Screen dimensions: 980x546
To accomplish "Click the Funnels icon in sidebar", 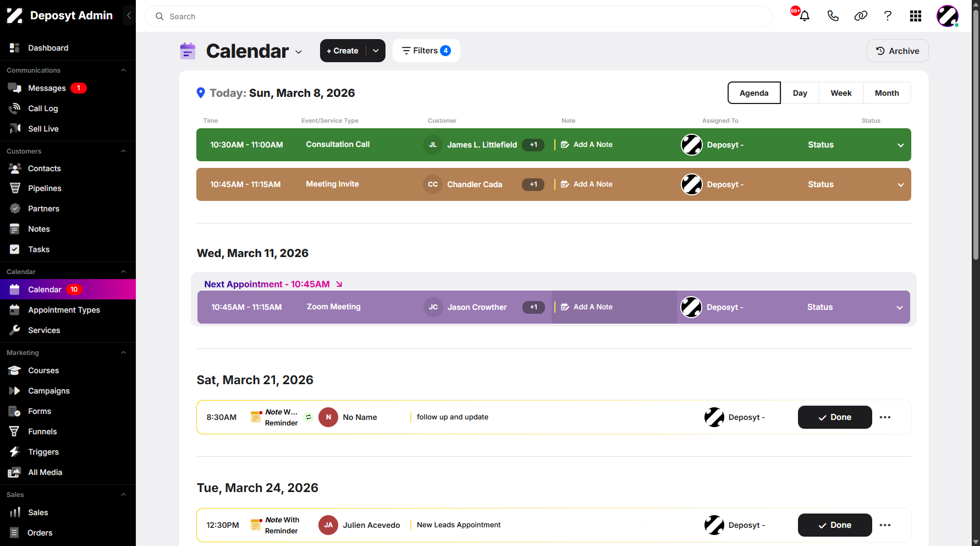I will coord(15,431).
